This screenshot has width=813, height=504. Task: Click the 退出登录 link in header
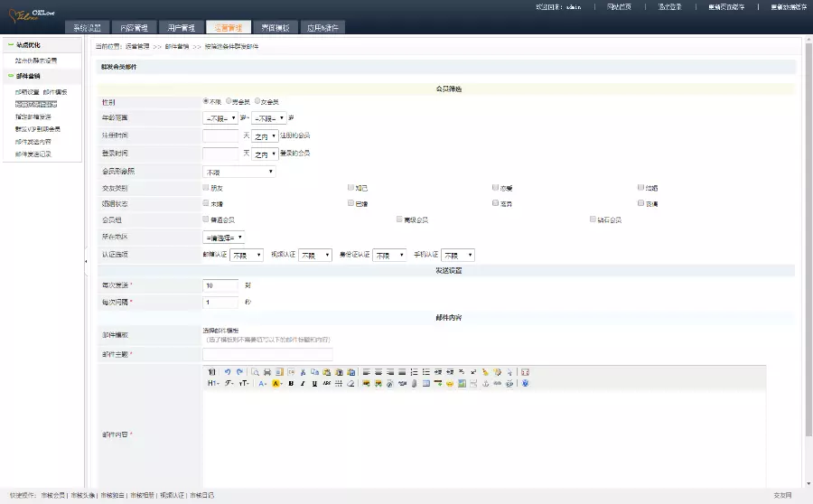click(x=670, y=6)
